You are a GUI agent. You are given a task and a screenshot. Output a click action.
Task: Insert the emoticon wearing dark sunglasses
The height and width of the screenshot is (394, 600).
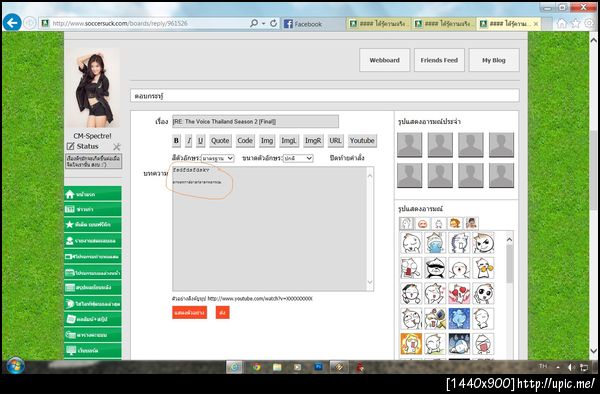(x=435, y=268)
